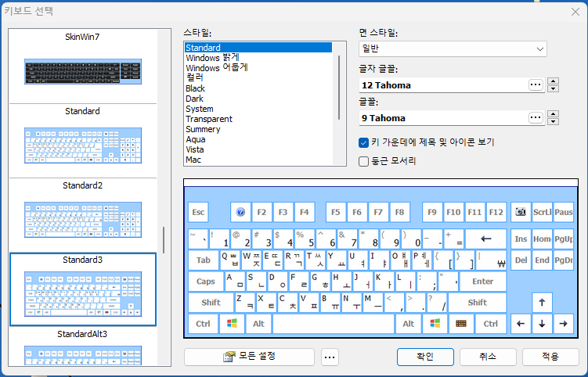Click the left Ctrl key in preview

pyautogui.click(x=203, y=323)
